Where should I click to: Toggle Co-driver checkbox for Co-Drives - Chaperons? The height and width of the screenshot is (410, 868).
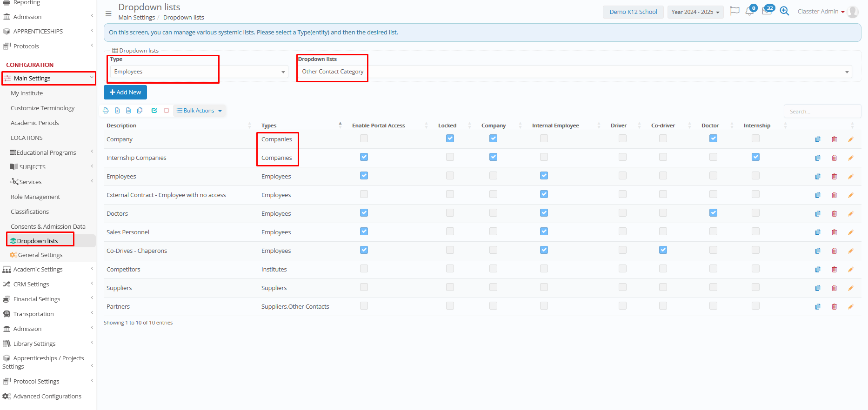(x=663, y=250)
